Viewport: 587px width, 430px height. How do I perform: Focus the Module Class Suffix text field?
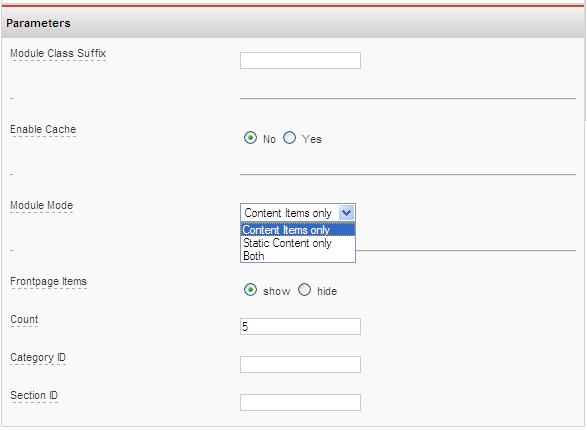(x=300, y=61)
